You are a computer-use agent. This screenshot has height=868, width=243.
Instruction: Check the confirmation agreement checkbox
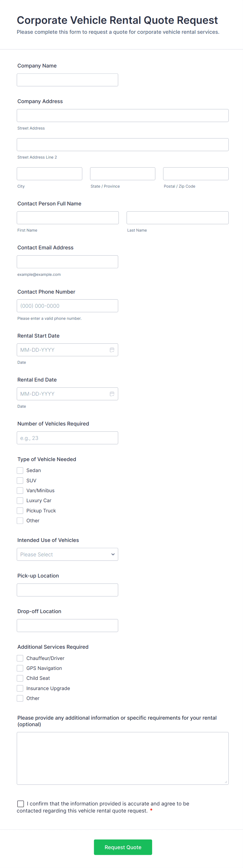pyautogui.click(x=21, y=804)
